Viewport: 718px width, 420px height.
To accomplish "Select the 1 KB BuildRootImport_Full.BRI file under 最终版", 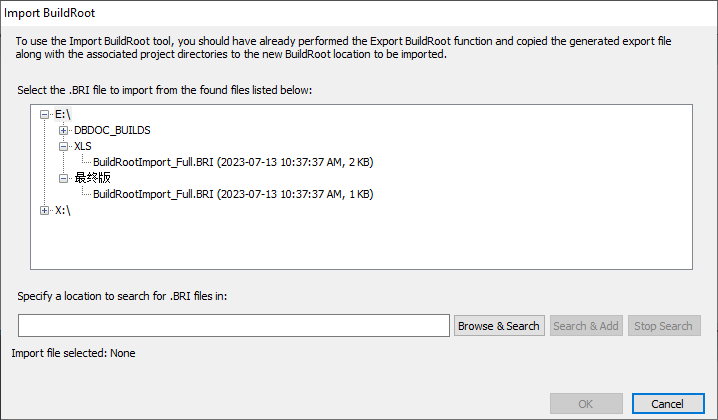I will (x=233, y=194).
